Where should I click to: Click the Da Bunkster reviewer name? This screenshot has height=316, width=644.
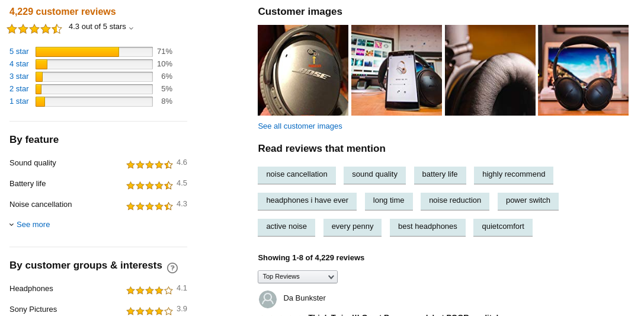click(x=305, y=298)
